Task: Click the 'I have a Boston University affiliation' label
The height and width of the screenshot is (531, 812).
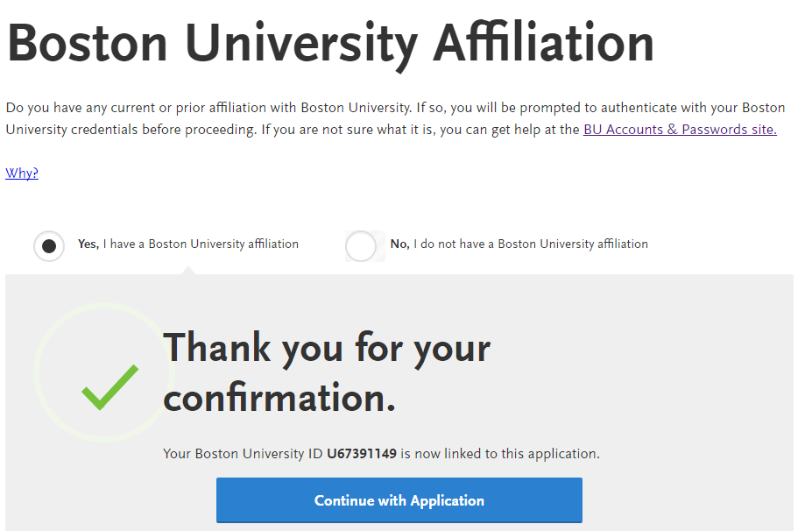Action: point(201,244)
